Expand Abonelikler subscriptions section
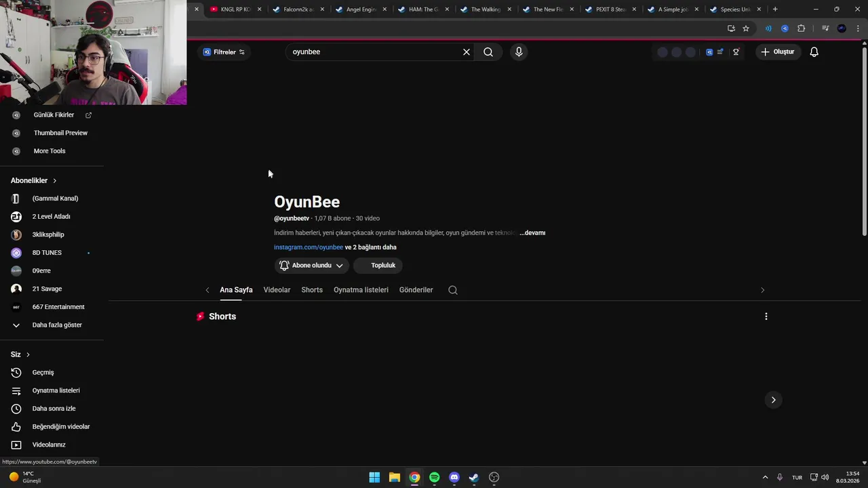This screenshot has width=868, height=488. pos(34,180)
